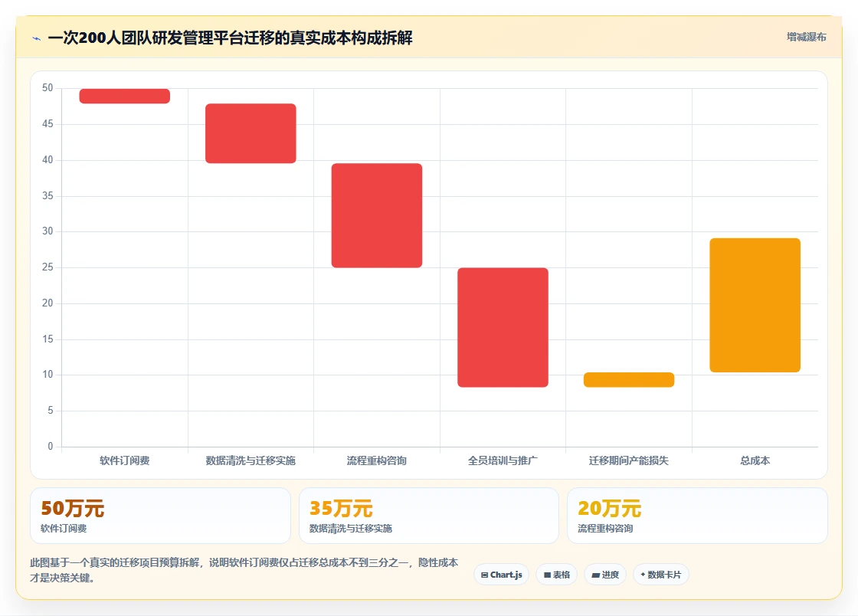Click the small orange 迁移期间产能损失 bar
This screenshot has height=616, width=858.
(x=629, y=380)
